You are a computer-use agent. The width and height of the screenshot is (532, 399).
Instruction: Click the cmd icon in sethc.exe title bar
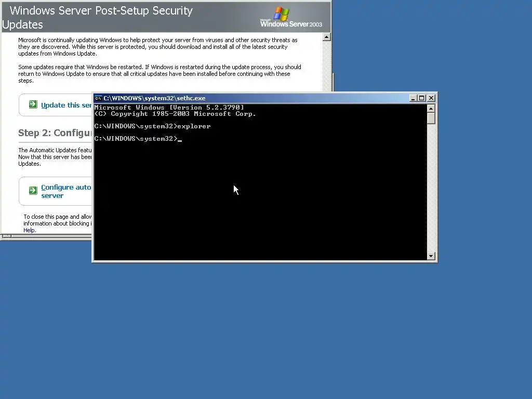[98, 98]
